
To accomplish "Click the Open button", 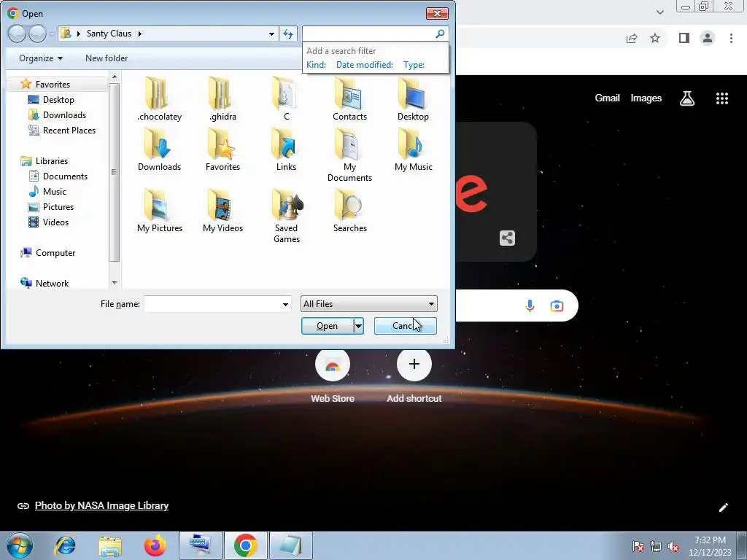I will [328, 326].
